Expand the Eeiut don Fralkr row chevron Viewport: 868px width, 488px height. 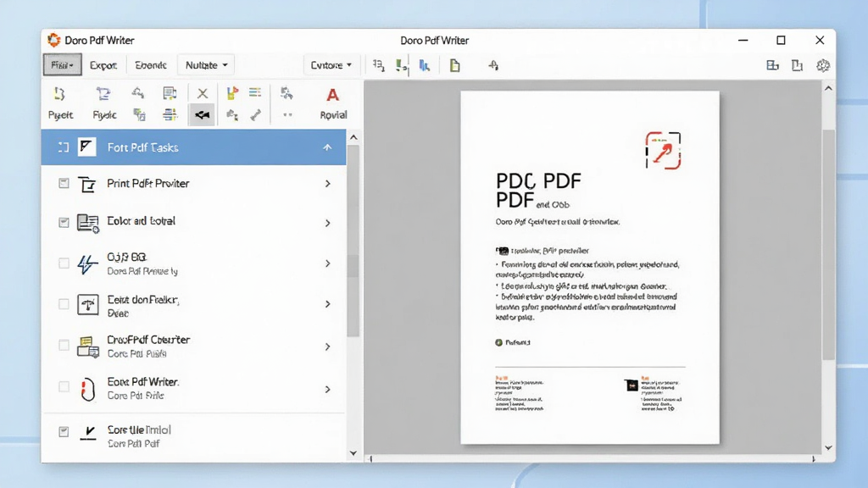click(328, 304)
